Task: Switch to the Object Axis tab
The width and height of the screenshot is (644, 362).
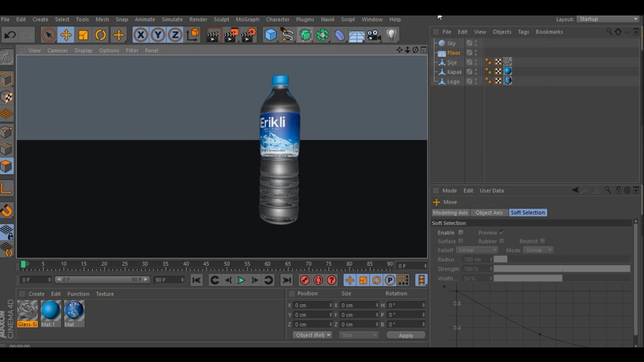Action: pos(489,213)
